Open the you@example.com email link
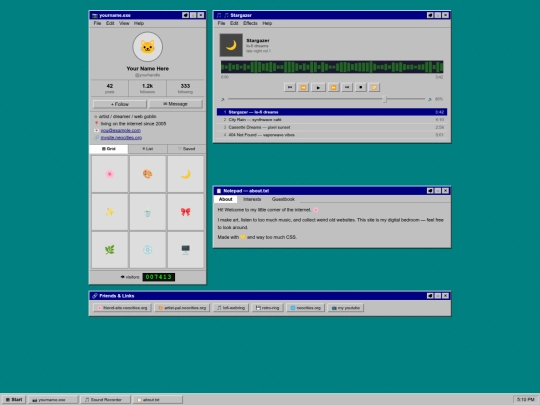This screenshot has height=405, width=540. click(x=121, y=130)
